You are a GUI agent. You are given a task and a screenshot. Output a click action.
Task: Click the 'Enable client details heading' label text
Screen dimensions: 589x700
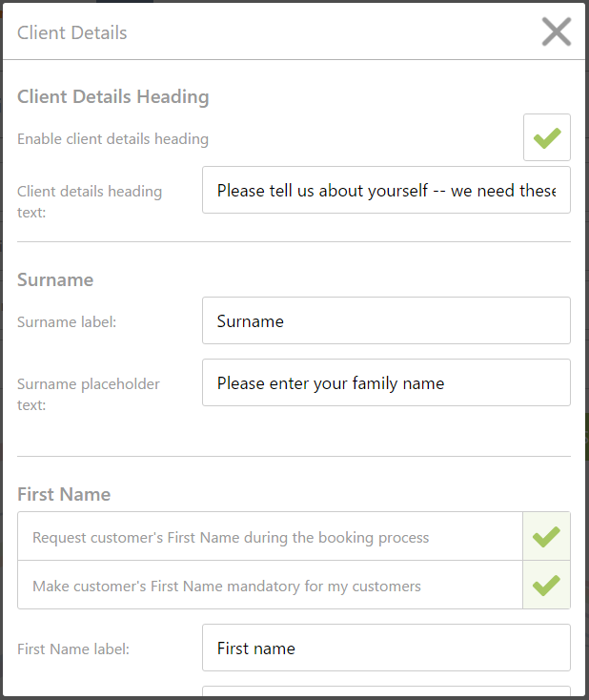click(x=112, y=139)
